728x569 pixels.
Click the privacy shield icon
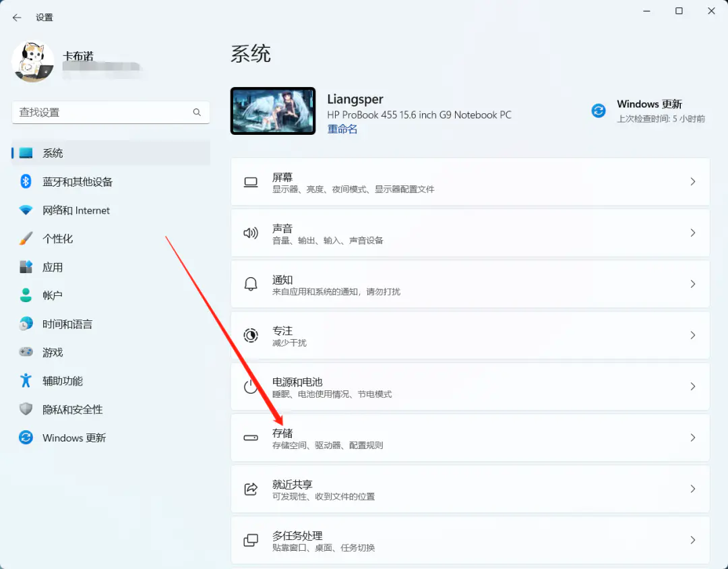pos(26,409)
